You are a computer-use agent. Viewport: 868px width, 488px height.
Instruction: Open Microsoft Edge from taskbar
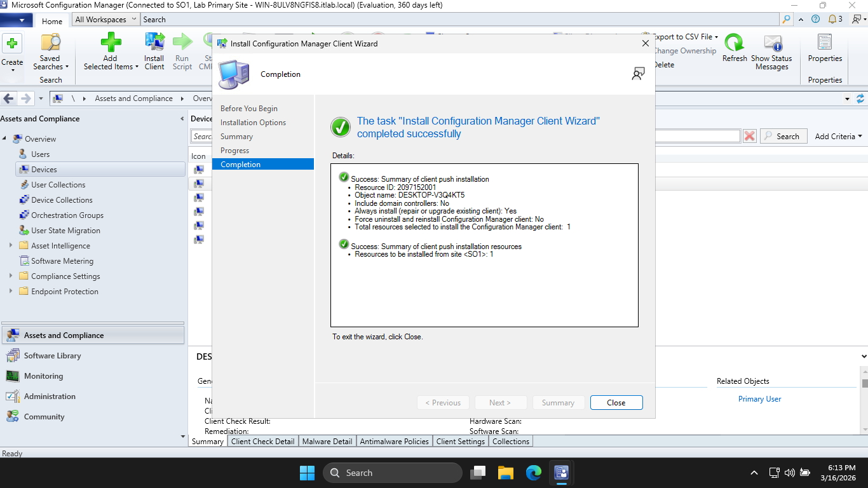(533, 473)
